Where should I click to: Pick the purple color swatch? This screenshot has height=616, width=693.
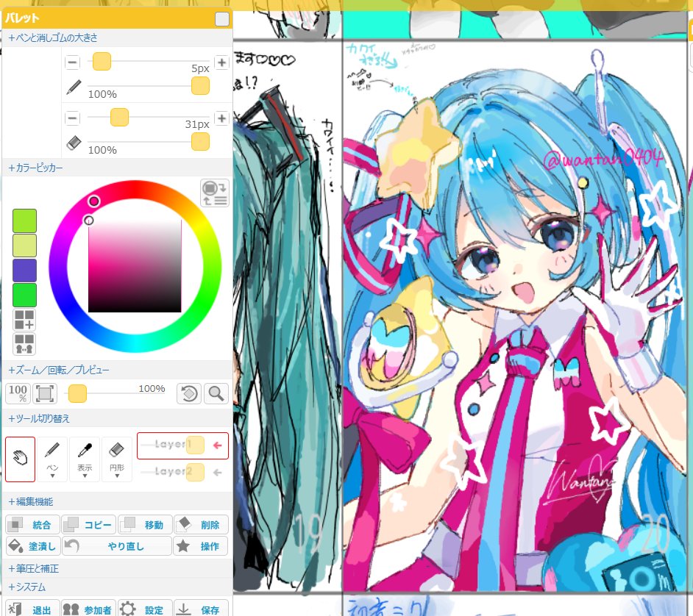click(24, 271)
